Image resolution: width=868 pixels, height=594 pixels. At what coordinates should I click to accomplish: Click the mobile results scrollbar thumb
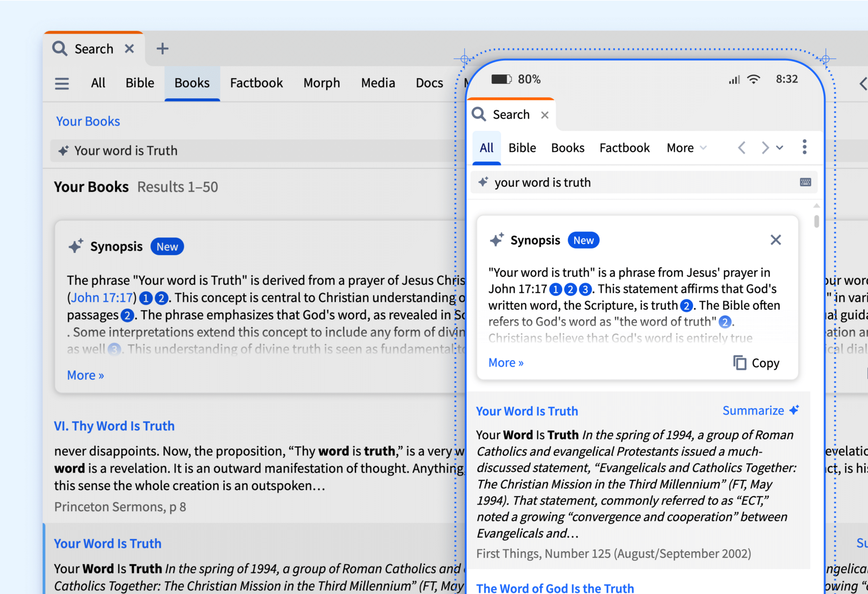coord(817,221)
